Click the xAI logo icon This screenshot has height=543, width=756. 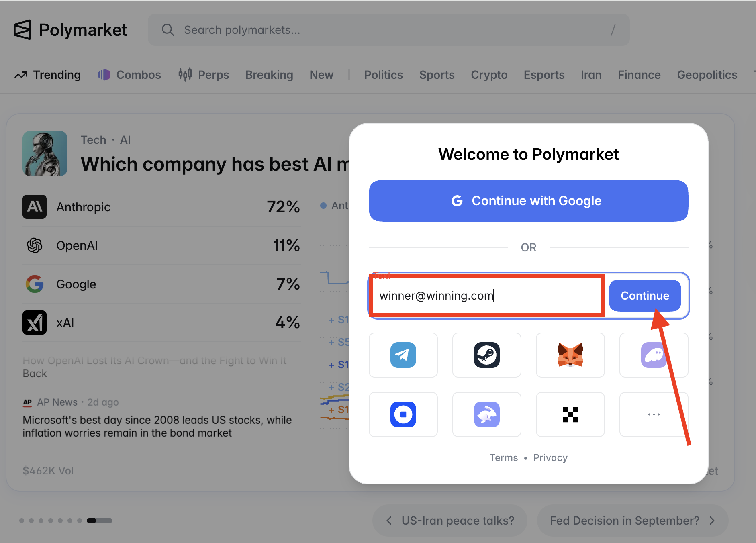coord(35,323)
